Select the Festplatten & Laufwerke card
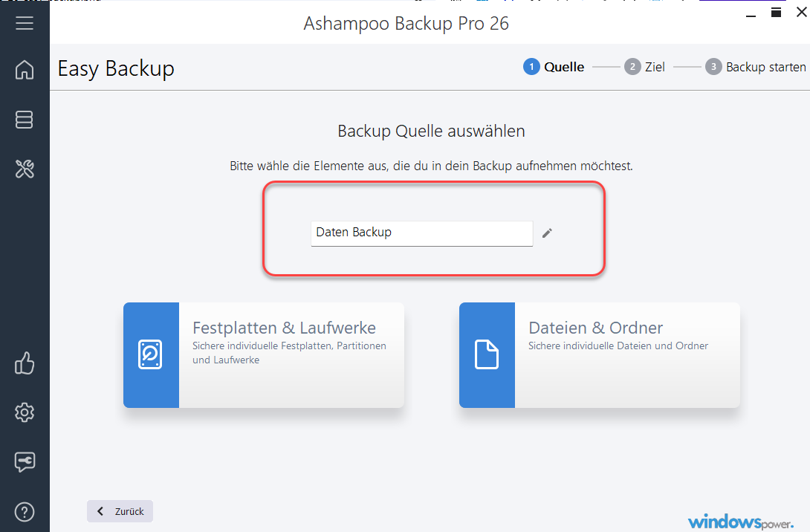This screenshot has height=532, width=810. tap(264, 355)
